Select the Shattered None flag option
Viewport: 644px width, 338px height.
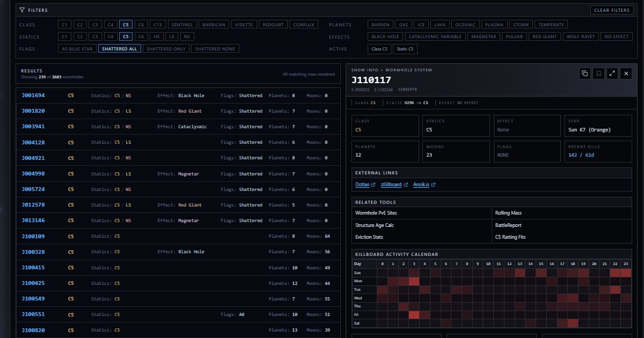[215, 48]
